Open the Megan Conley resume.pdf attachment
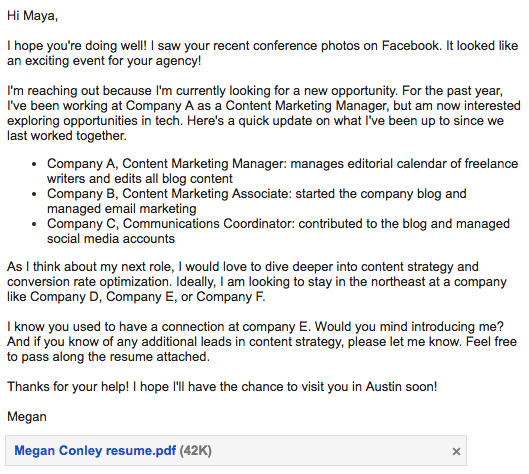The image size is (529, 474). click(95, 451)
